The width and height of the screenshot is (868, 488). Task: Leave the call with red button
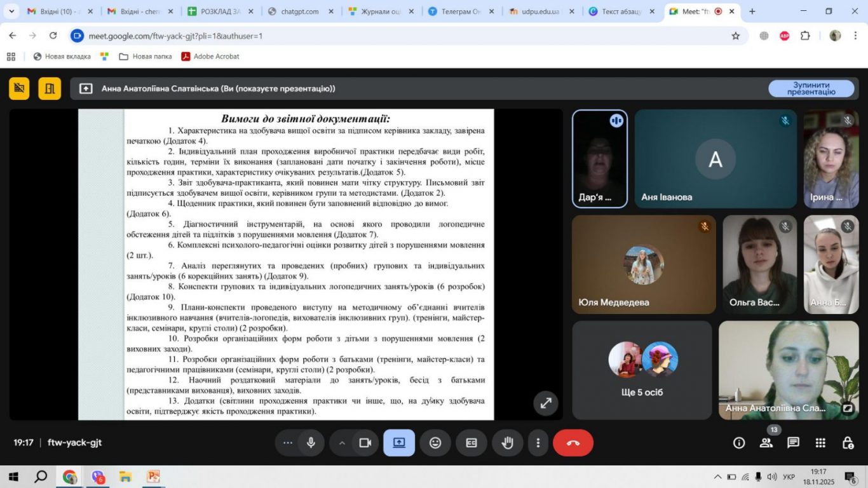(x=573, y=443)
